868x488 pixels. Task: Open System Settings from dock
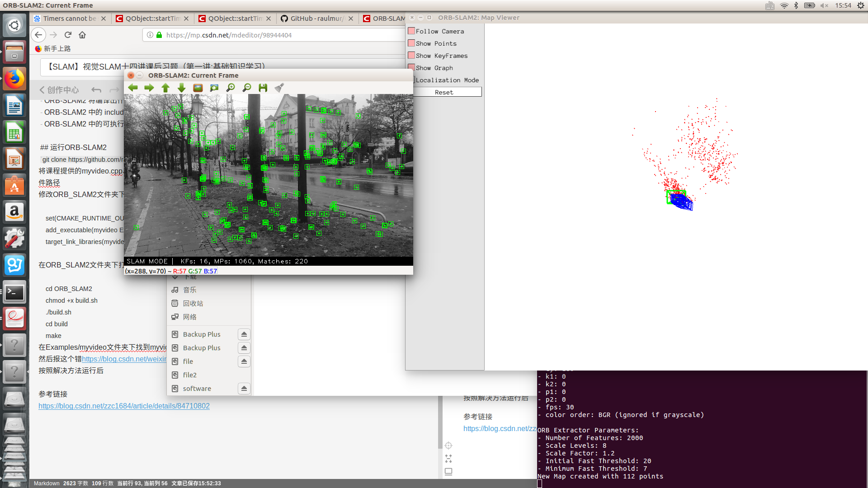pyautogui.click(x=14, y=239)
